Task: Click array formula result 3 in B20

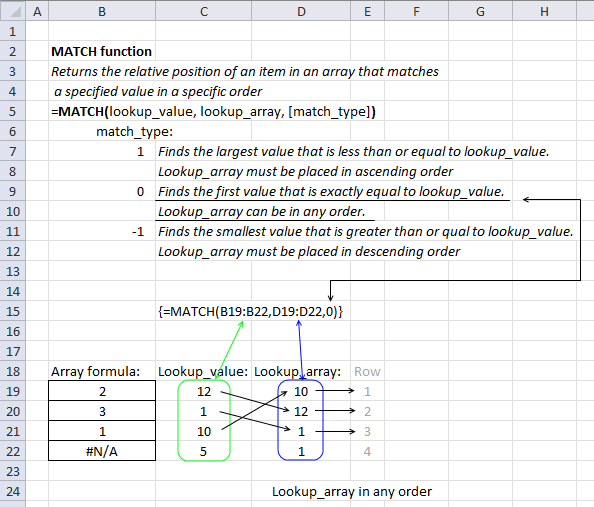Action: (102, 412)
